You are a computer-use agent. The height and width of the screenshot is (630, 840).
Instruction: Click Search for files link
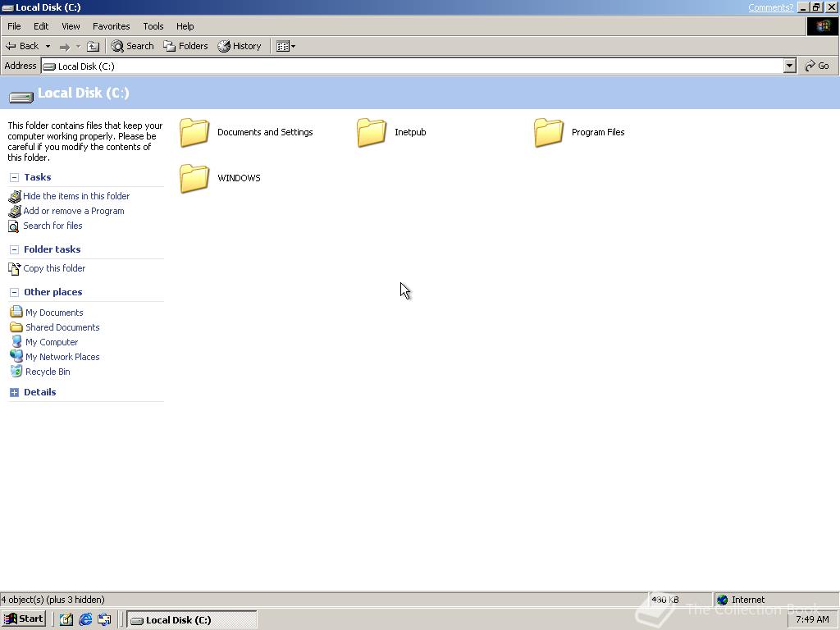click(x=52, y=226)
